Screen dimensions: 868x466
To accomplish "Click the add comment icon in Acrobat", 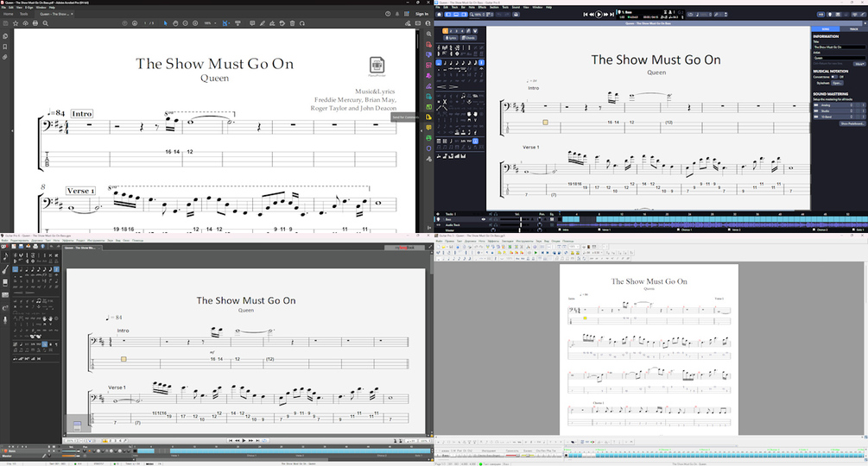I will [252, 23].
